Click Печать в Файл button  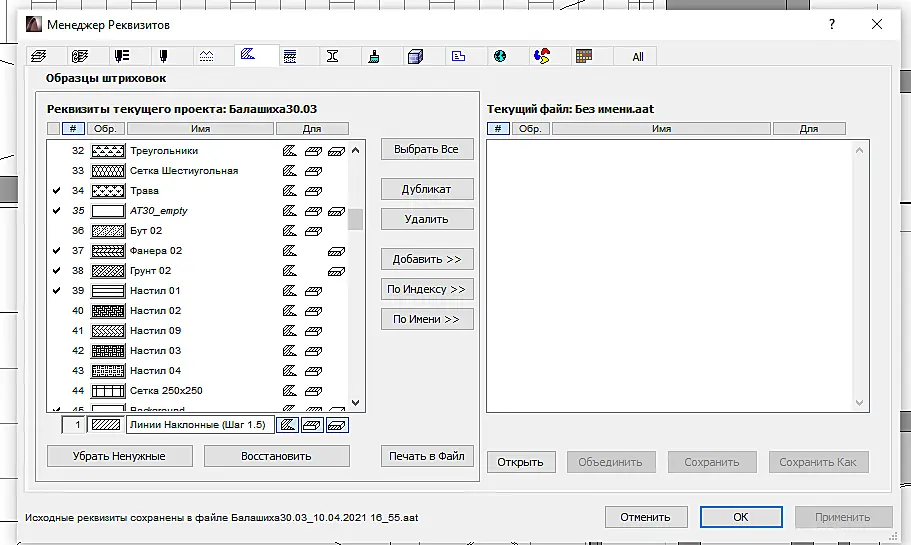coord(427,456)
